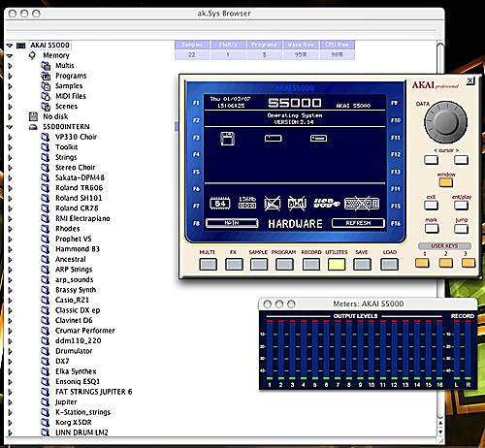Click the crossed-out AKAI board icon
The height and width of the screenshot is (448, 485).
297,204
